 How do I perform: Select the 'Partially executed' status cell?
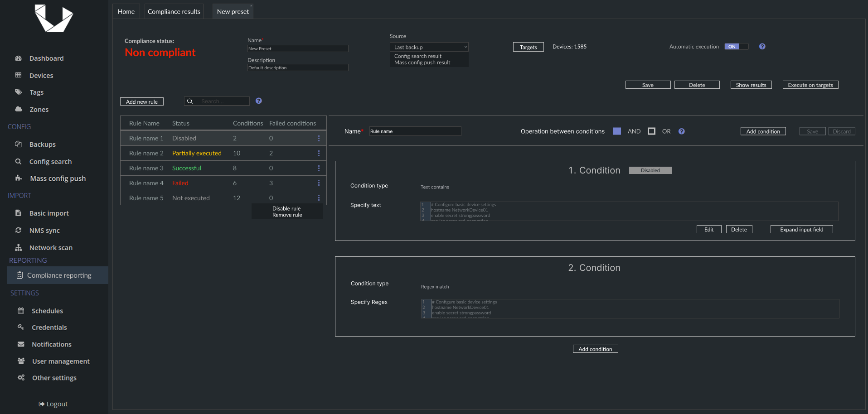pos(197,153)
